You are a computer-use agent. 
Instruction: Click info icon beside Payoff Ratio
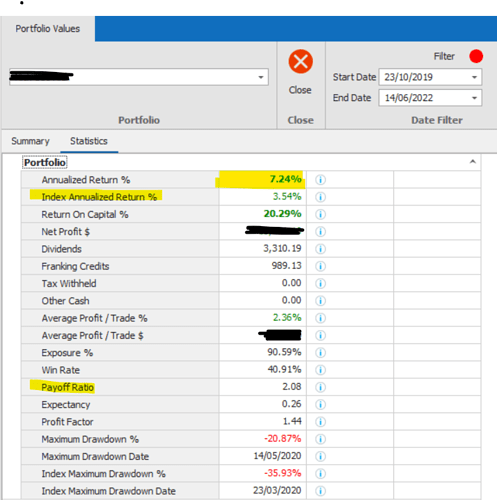pyautogui.click(x=320, y=387)
